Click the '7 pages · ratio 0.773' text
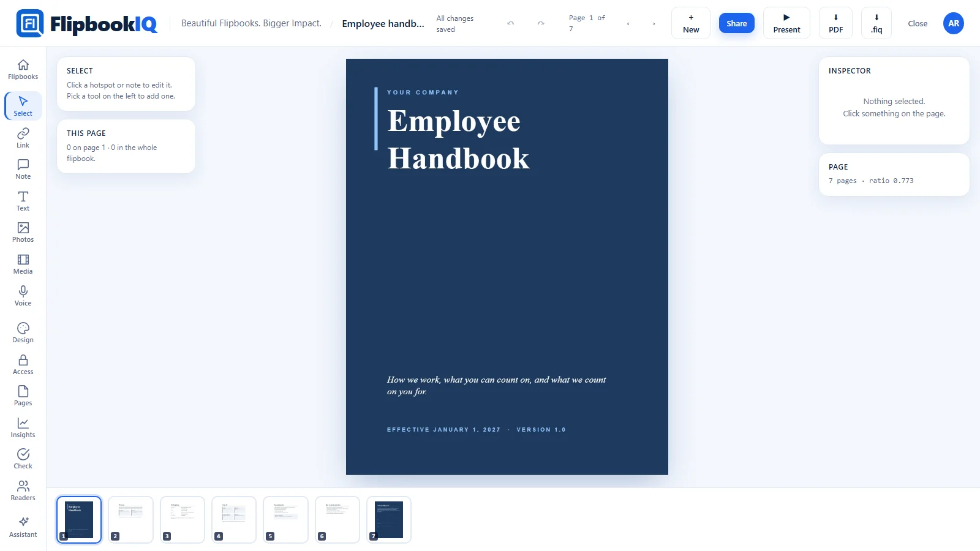This screenshot has height=551, width=980. (871, 181)
